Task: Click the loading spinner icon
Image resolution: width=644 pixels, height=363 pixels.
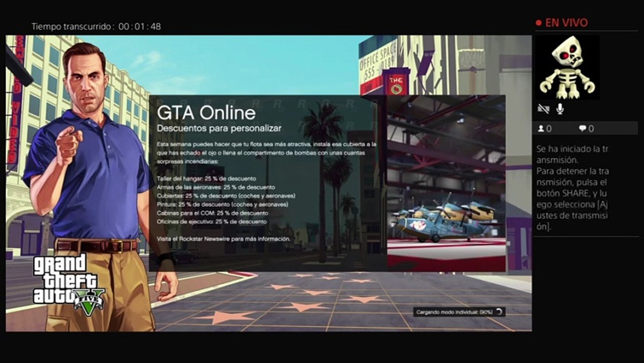Action: [498, 312]
